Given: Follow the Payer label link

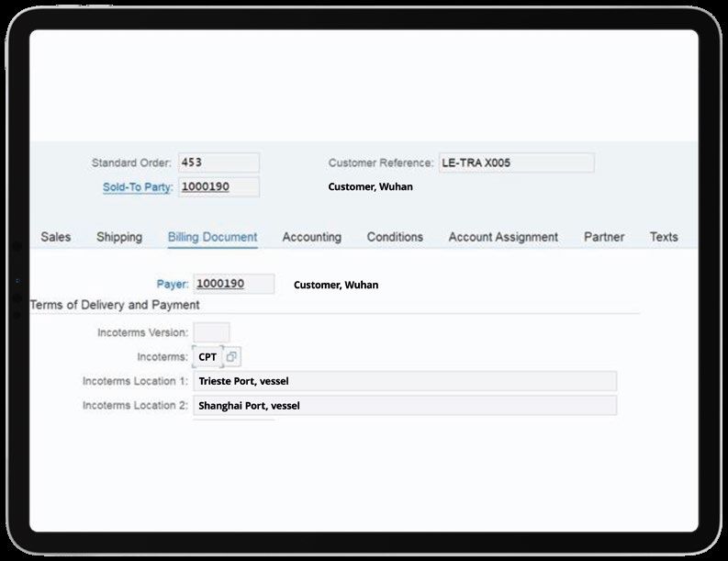Looking at the screenshot, I should [173, 284].
